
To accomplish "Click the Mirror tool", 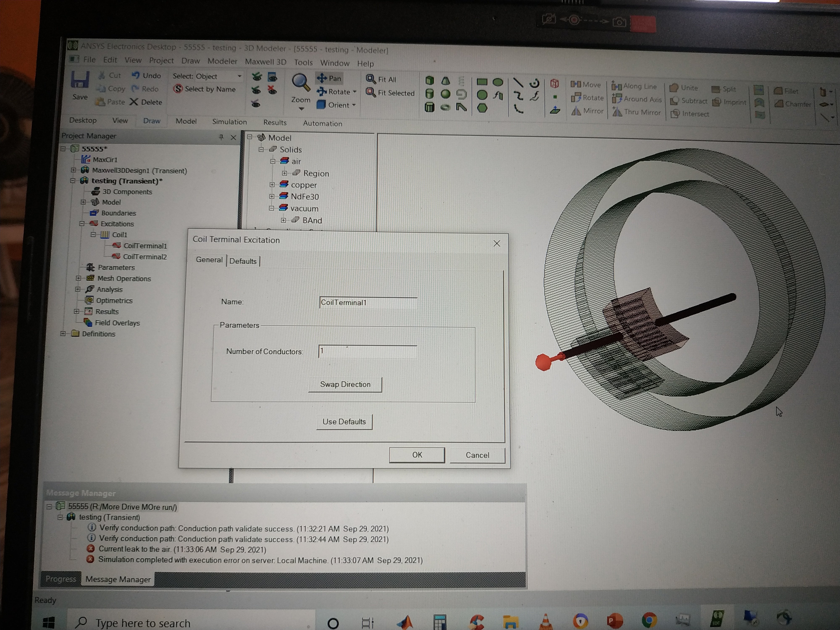I will pos(587,111).
